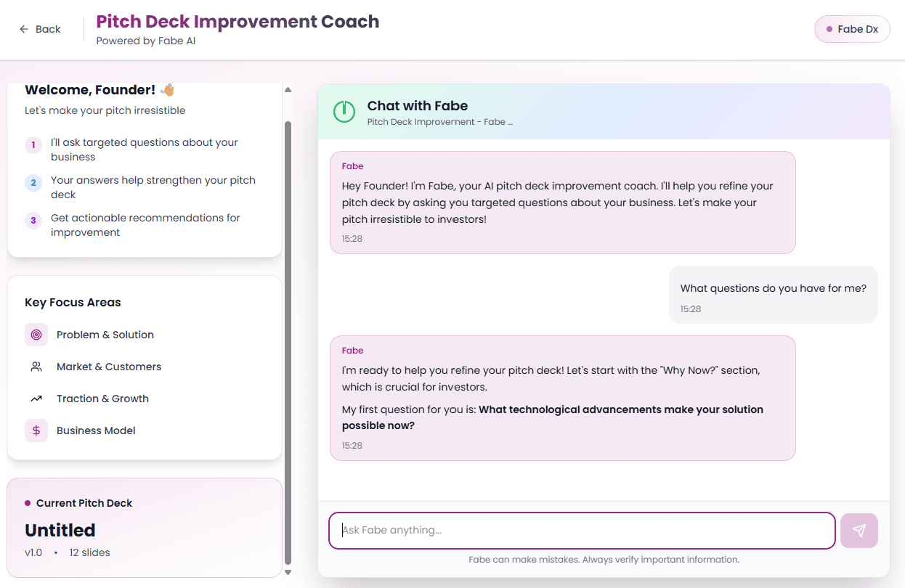Click the Current Pitch Deck label
The height and width of the screenshot is (588, 905).
click(84, 503)
